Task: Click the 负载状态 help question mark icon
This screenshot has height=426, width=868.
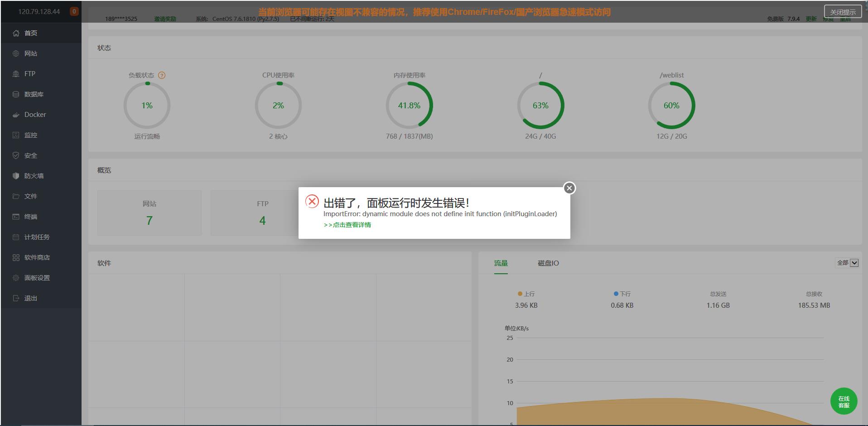Action: click(162, 75)
